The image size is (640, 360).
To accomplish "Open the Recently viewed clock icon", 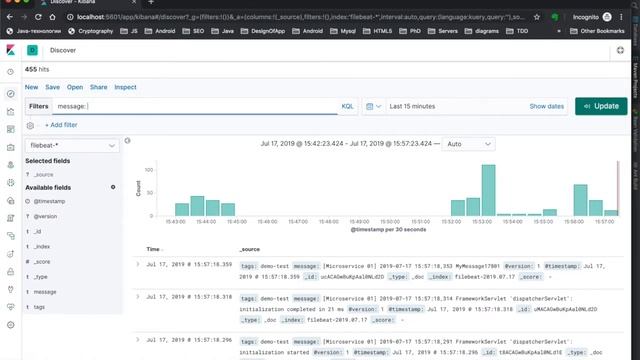I will (x=11, y=72).
